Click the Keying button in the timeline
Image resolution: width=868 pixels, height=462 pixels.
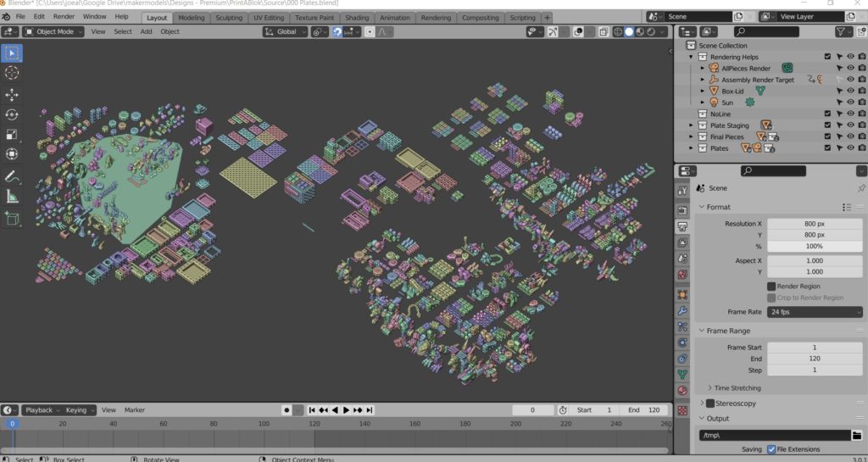point(78,410)
